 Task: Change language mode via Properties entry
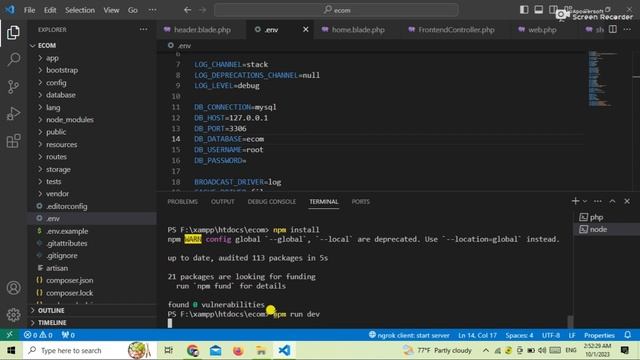click(599, 335)
